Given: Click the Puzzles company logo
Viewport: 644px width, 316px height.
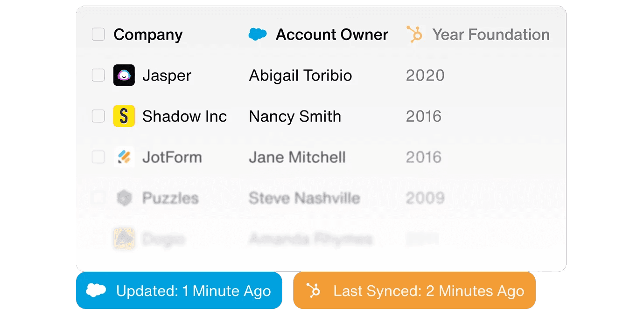Looking at the screenshot, I should 124,198.
